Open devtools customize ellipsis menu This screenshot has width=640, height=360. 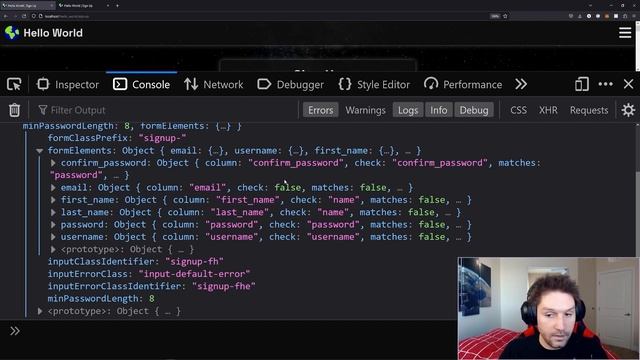tap(605, 84)
